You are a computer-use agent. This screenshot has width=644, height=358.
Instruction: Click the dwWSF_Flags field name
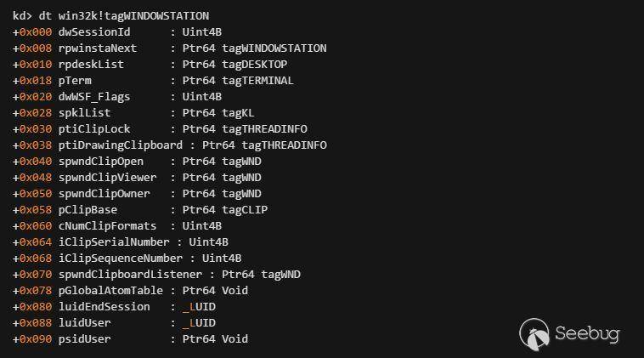coord(94,96)
